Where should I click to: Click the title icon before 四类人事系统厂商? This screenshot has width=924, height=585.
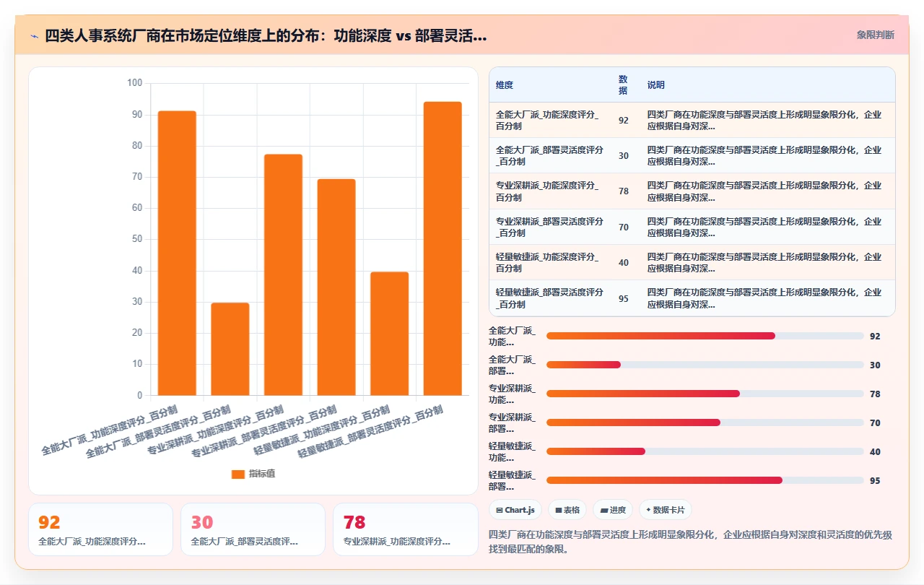35,35
